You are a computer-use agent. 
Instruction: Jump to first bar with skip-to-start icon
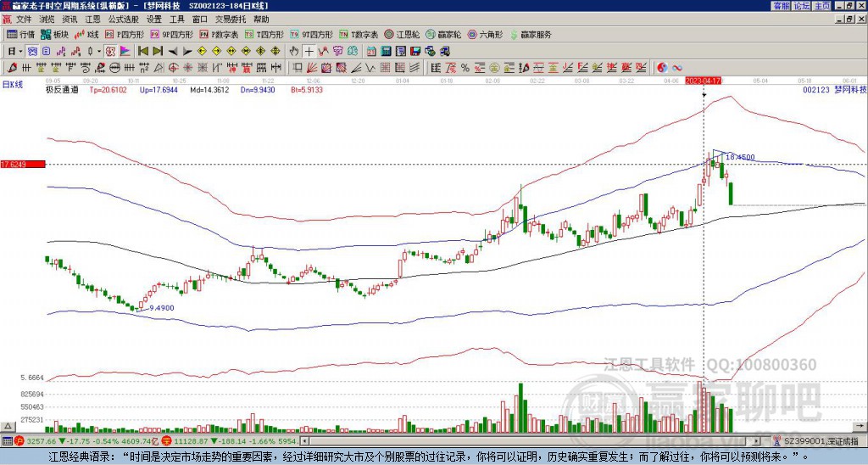(142, 51)
